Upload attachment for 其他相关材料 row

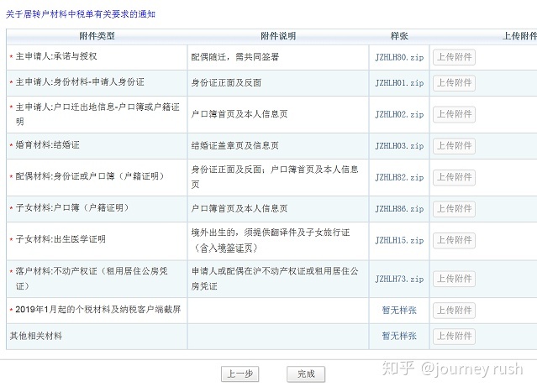[x=454, y=336]
